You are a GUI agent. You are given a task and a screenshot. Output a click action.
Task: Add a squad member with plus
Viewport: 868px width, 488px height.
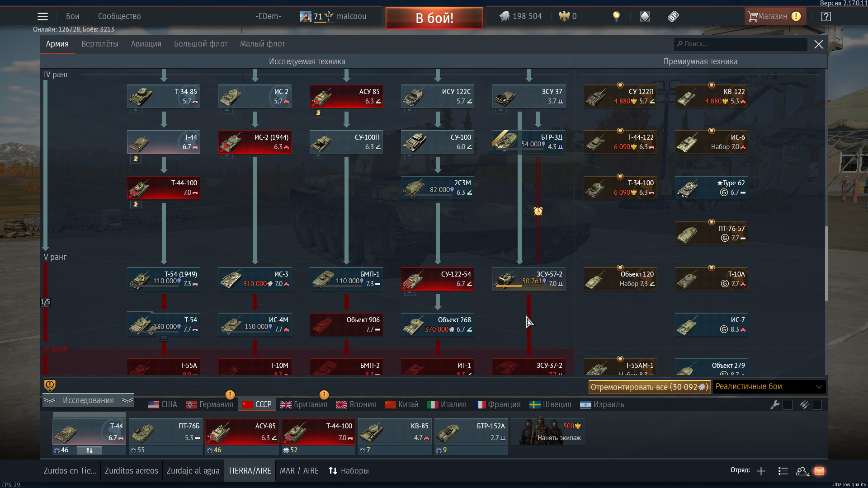pyautogui.click(x=761, y=471)
